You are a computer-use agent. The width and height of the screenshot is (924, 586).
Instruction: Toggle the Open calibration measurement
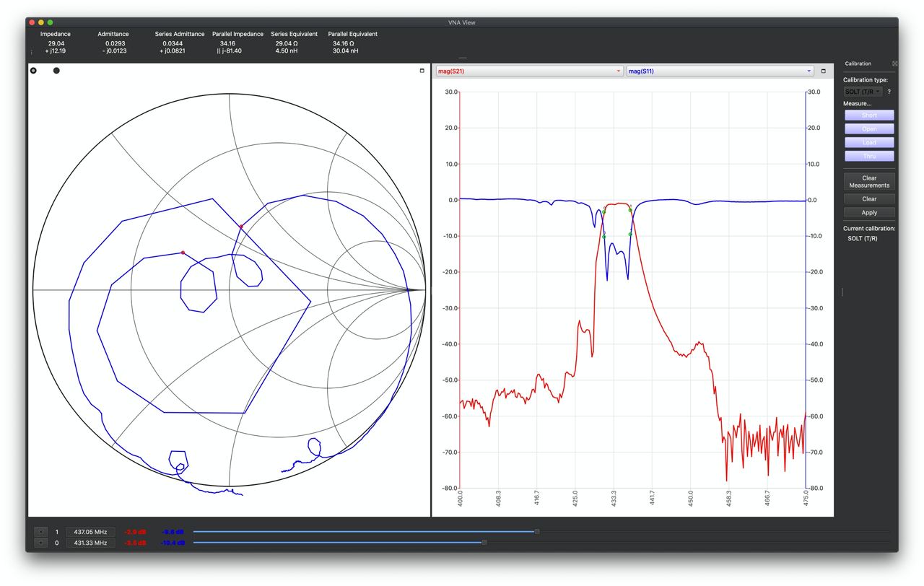(x=869, y=129)
